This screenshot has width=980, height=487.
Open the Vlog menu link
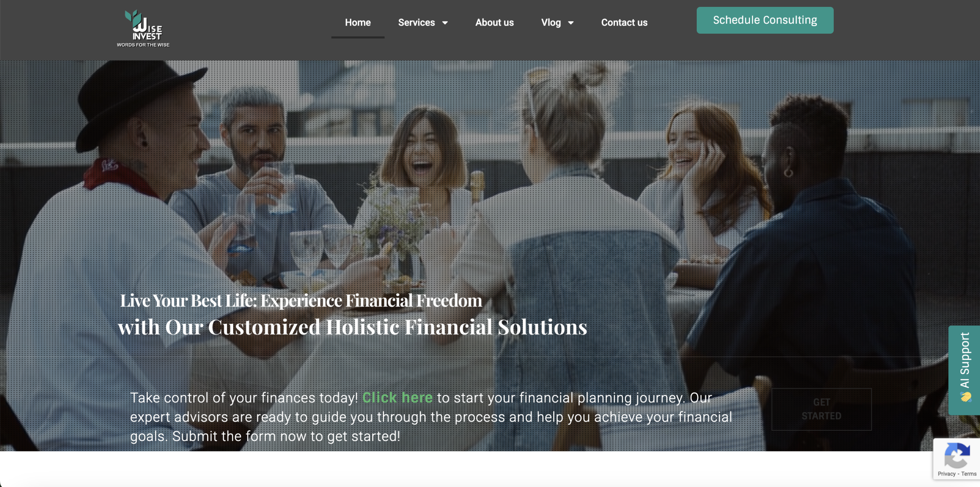(x=551, y=23)
